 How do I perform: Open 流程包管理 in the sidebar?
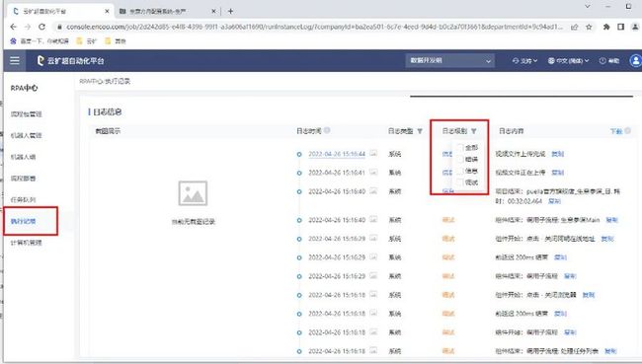pos(27,114)
